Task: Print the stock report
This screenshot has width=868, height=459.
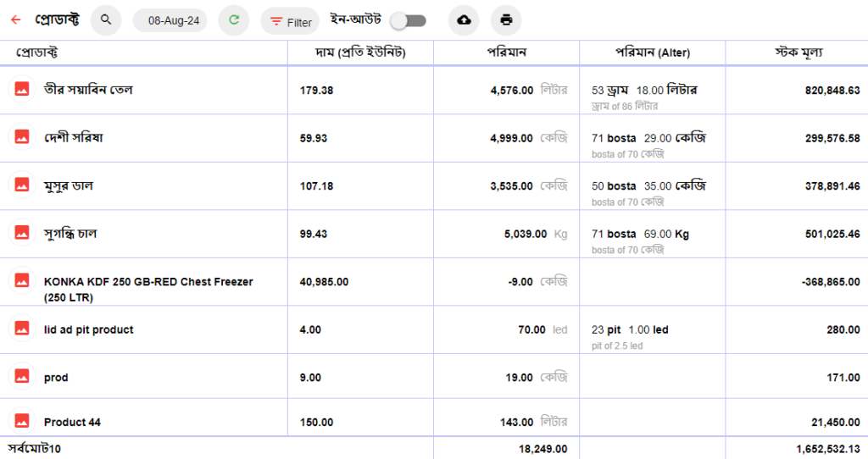Action: click(506, 20)
